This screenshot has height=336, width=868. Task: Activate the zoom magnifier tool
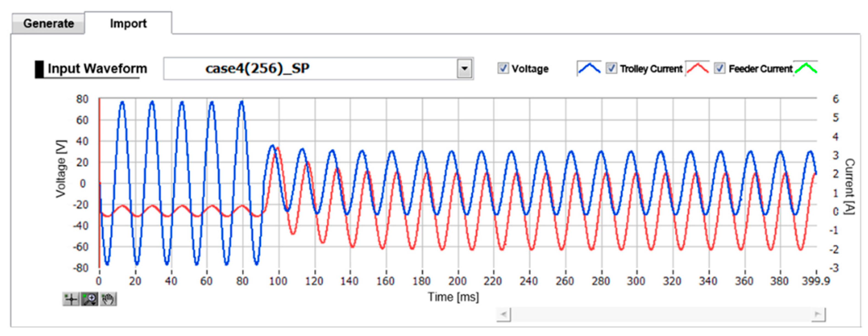[90, 299]
